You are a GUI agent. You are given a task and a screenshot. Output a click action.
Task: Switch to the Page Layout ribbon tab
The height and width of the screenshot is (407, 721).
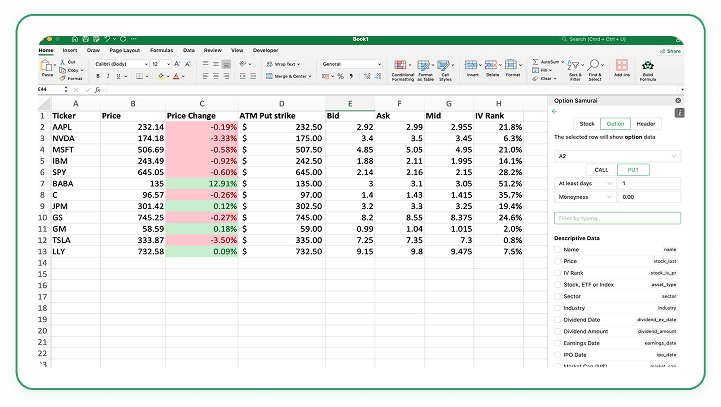click(x=125, y=51)
